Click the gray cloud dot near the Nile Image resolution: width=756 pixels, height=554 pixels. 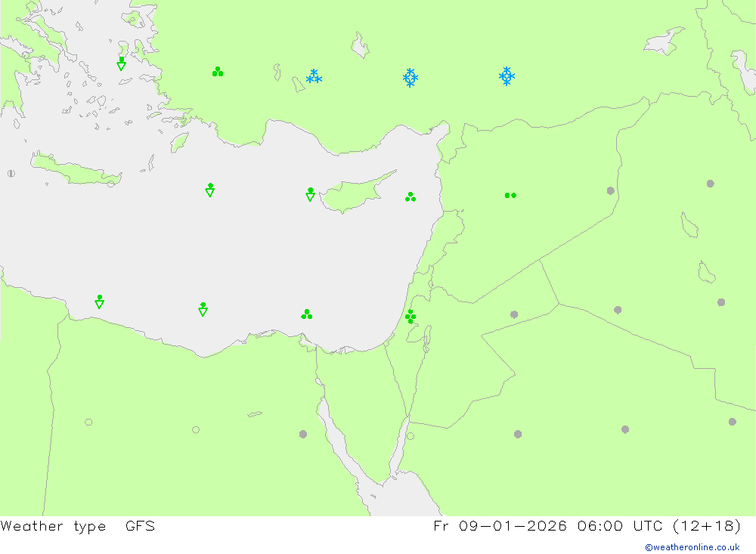pos(303,434)
